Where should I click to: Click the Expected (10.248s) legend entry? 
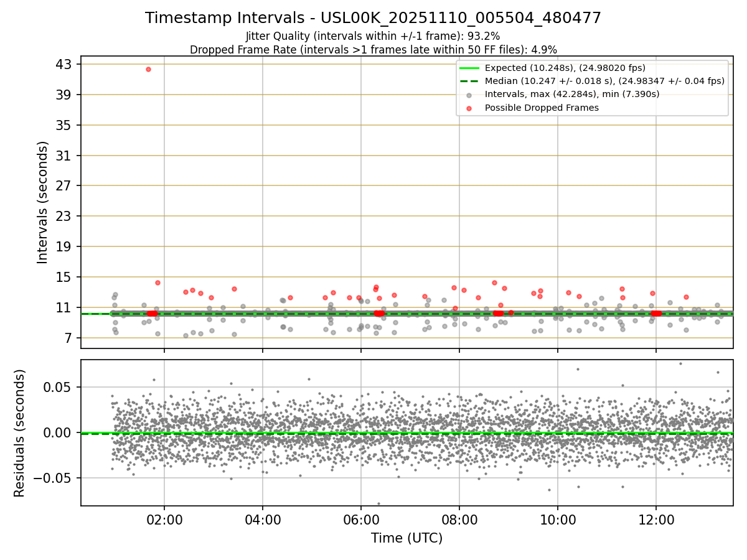point(565,68)
